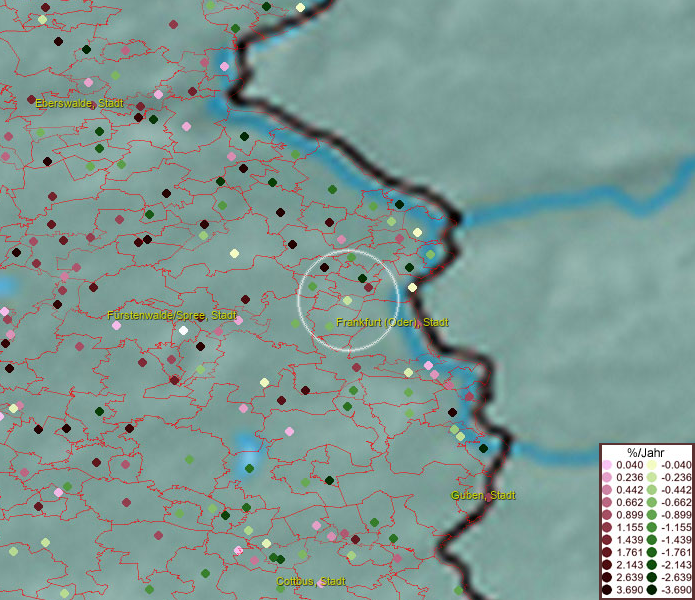Click the legend swatch beside 1.439
This screenshot has width=695, height=600.
click(x=607, y=540)
